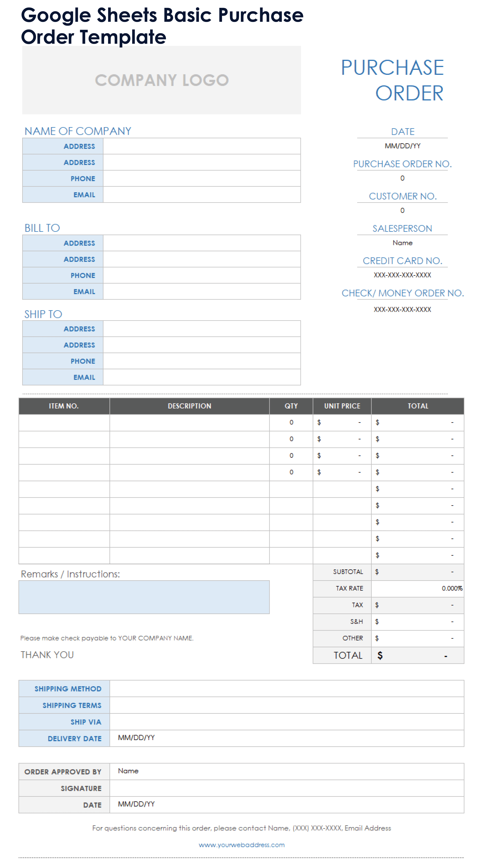Click the PHONE field under BILL TO
This screenshot has height=868, width=485.
click(x=202, y=275)
